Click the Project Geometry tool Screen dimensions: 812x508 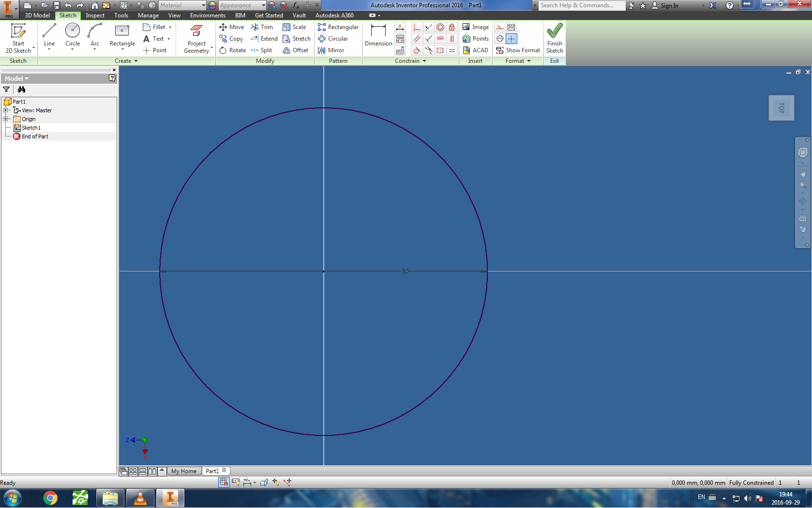tap(196, 38)
